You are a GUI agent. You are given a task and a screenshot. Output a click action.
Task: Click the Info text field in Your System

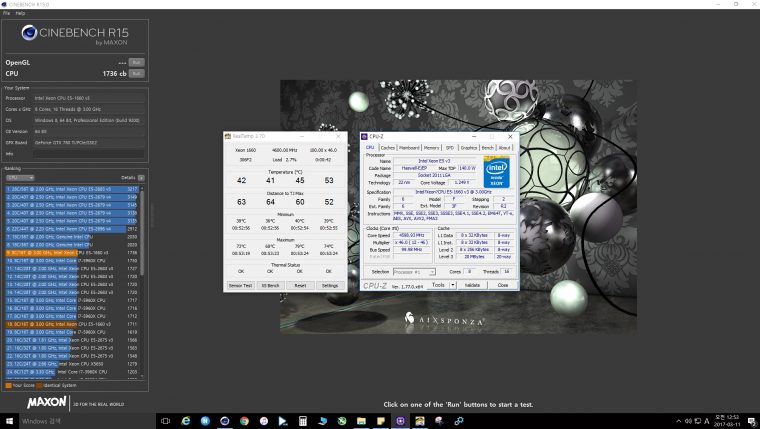tap(89, 154)
